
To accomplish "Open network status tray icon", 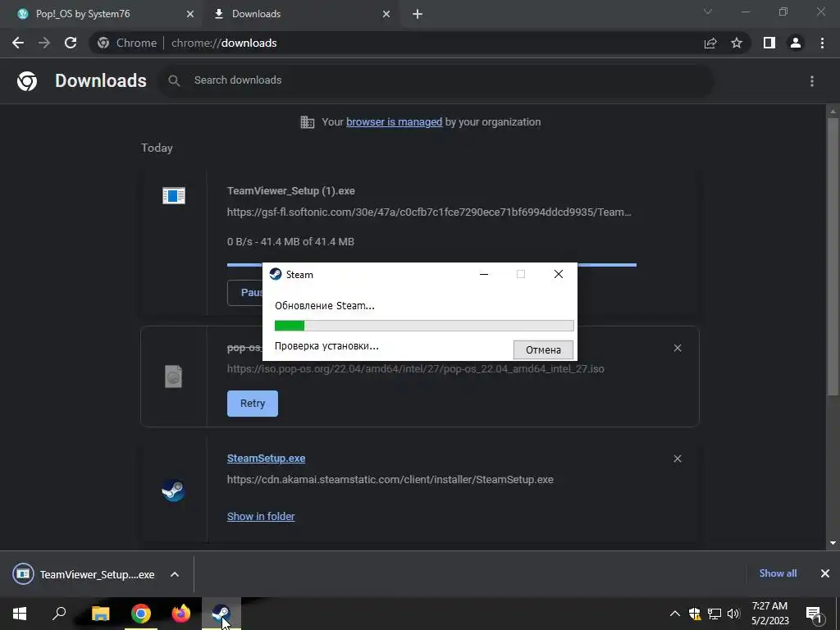I will 714,614.
